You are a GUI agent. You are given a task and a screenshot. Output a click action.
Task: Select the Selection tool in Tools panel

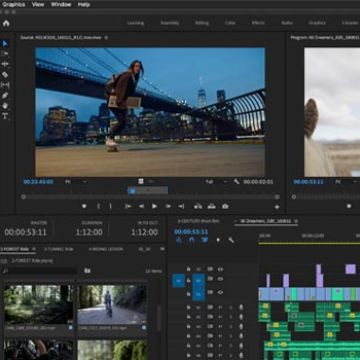(5, 44)
